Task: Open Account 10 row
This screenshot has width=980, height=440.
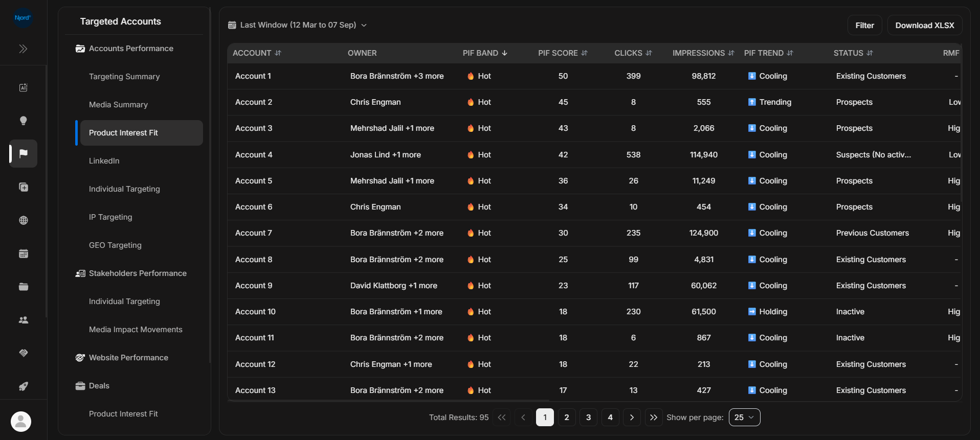Action: coord(594,312)
